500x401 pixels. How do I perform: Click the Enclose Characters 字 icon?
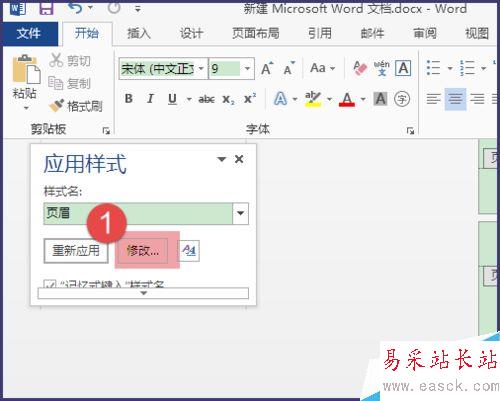coord(402,99)
